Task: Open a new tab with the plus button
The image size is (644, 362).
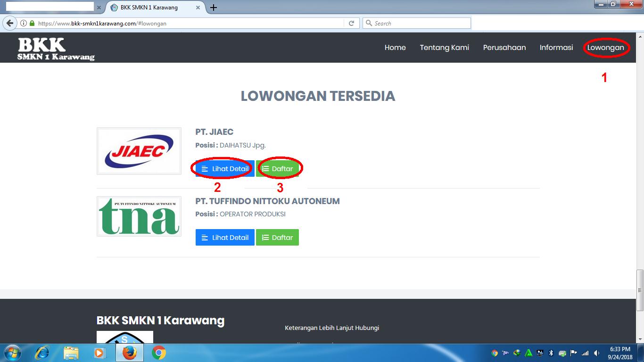Action: pyautogui.click(x=214, y=8)
